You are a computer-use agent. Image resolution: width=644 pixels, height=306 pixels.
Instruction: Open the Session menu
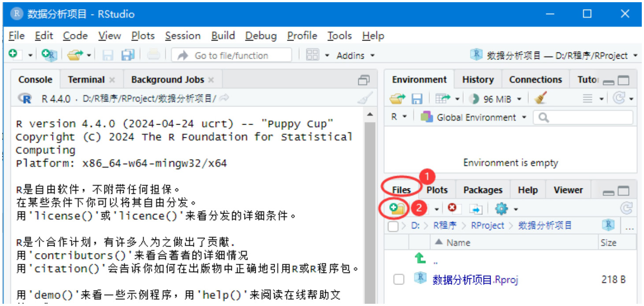pos(183,36)
